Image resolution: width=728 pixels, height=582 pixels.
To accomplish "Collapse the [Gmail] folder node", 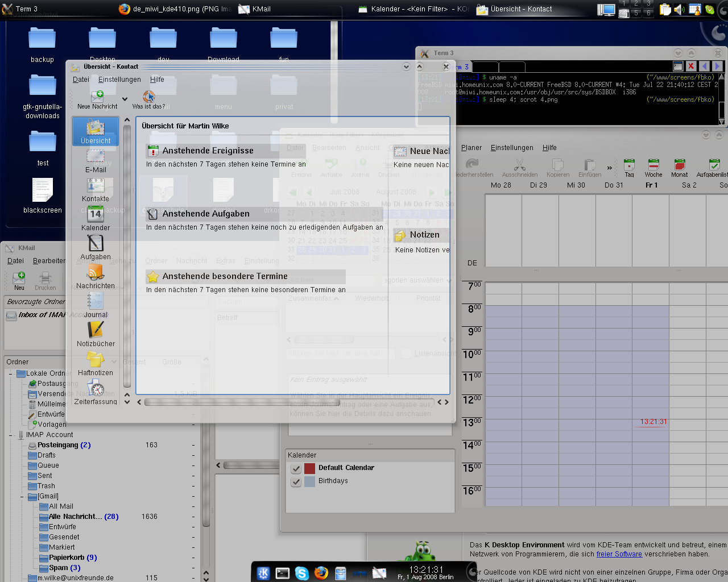I will tap(22, 496).
